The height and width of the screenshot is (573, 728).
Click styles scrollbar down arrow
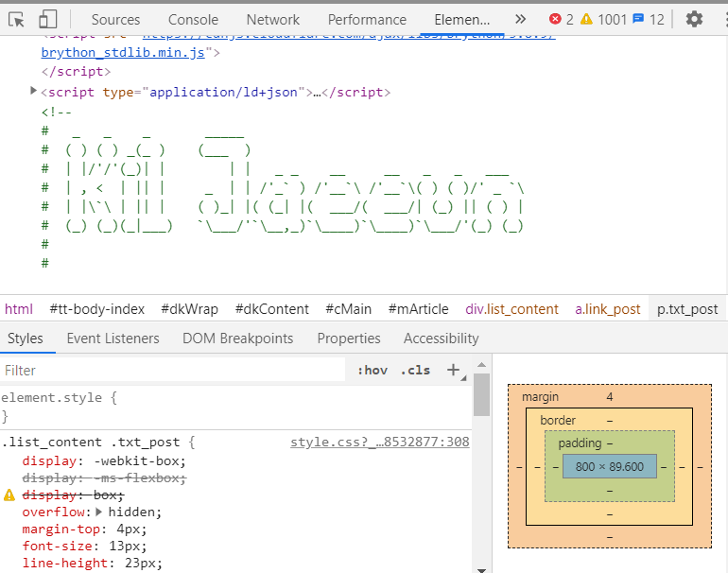point(481,570)
